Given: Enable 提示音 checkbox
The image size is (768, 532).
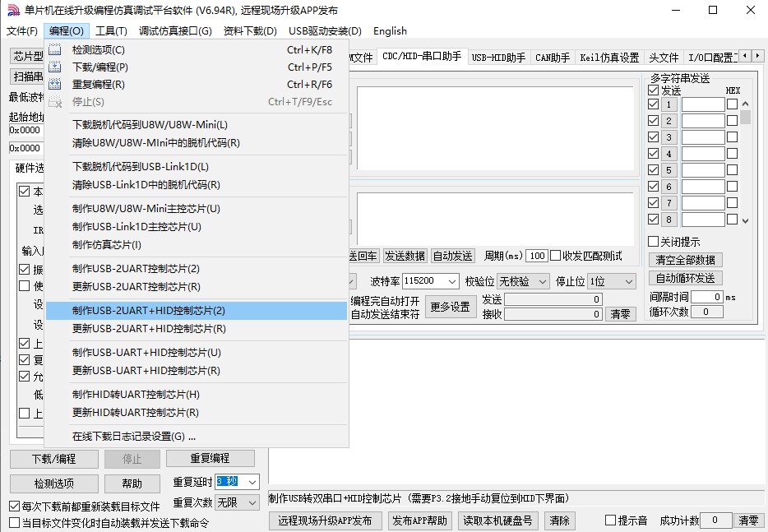Looking at the screenshot, I should pos(610,520).
